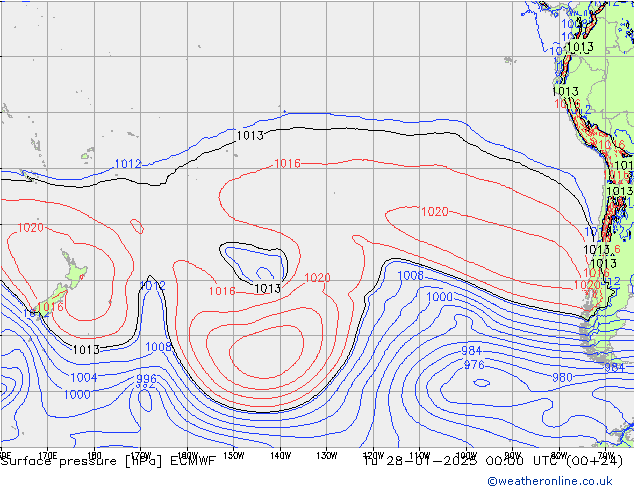The image size is (634, 490).
Task: Select the 1013 label left of the red 1016 near 150W
Action: [x=250, y=135]
